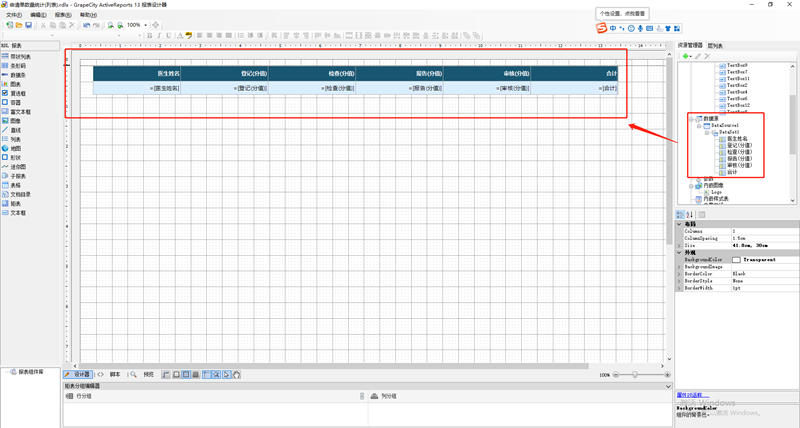Image resolution: width=800 pixels, height=428 pixels.
Task: Select the 条形码 barcode tool in the toolbox
Action: tap(18, 66)
